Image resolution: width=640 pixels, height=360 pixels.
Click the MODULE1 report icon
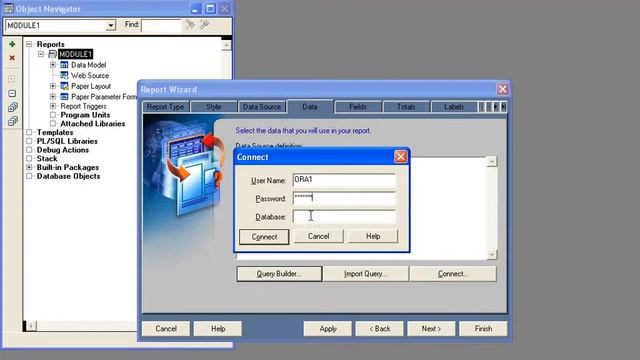pyautogui.click(x=53, y=54)
